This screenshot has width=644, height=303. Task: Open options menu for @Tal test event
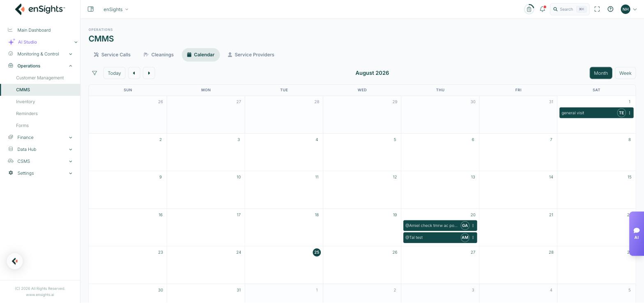click(x=473, y=237)
